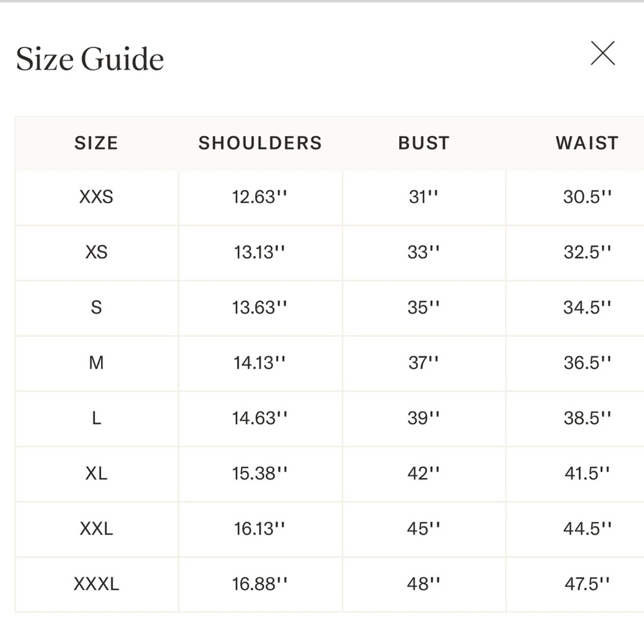Click the XXS size row label
Screen dimensions: 644x644
pos(97,196)
